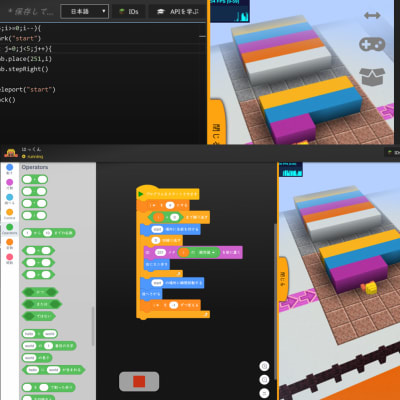
Task: Close the bottom world panel tab
Action: pyautogui.click(x=283, y=279)
